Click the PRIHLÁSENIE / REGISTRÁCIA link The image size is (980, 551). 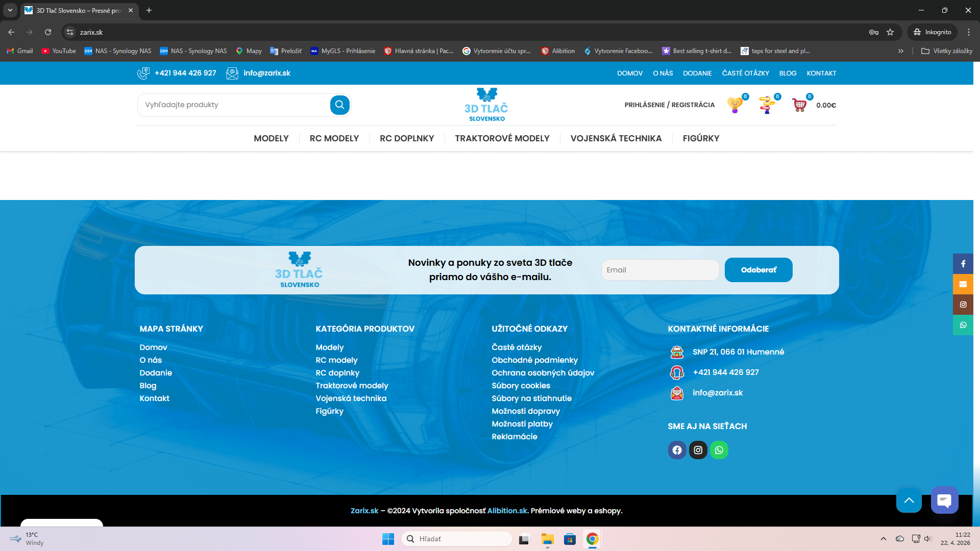(x=669, y=105)
